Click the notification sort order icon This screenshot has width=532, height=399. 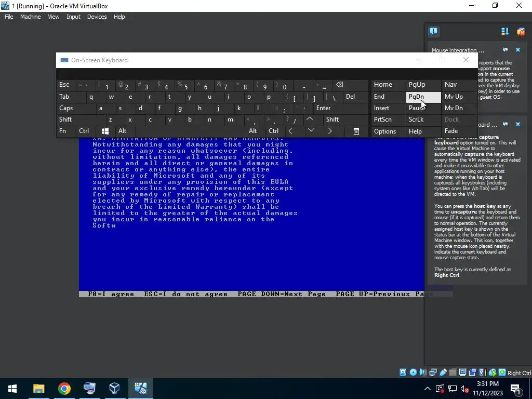[x=505, y=32]
